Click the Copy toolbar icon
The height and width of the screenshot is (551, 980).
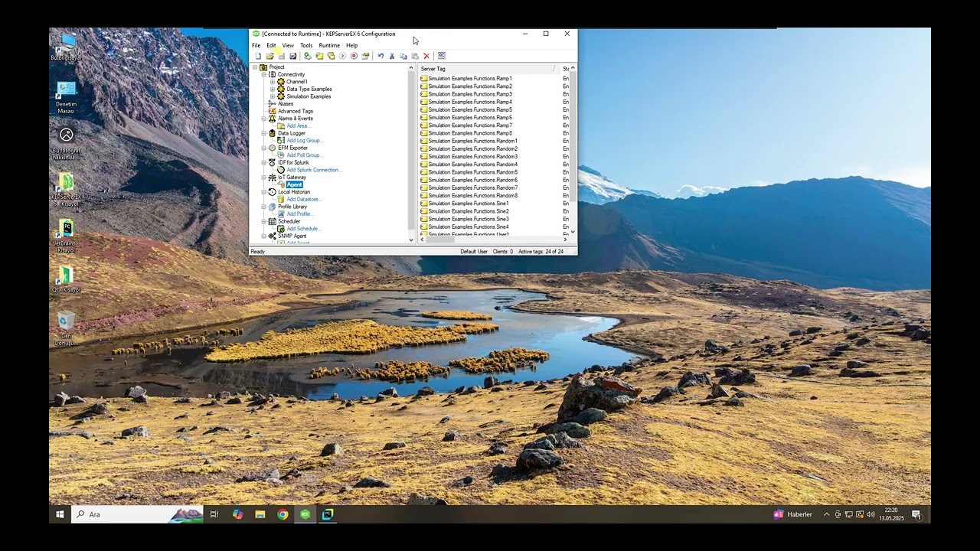[x=403, y=56]
